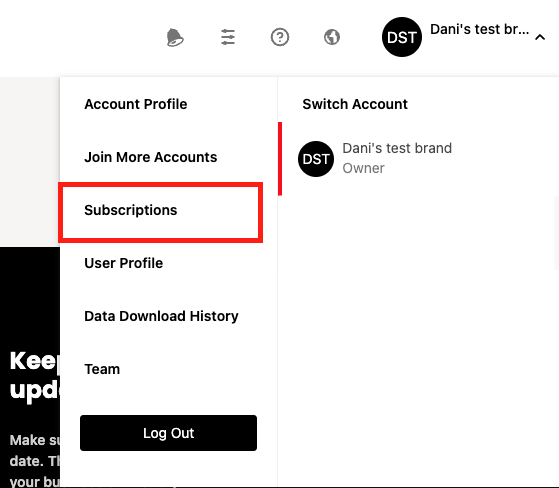The width and height of the screenshot is (559, 488).
Task: Collapse the account menu with the chevron
Action: coord(540,37)
